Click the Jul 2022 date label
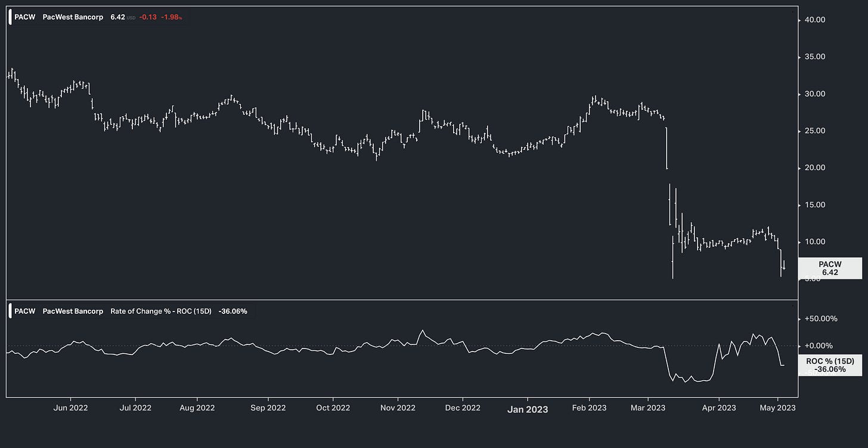 135,407
